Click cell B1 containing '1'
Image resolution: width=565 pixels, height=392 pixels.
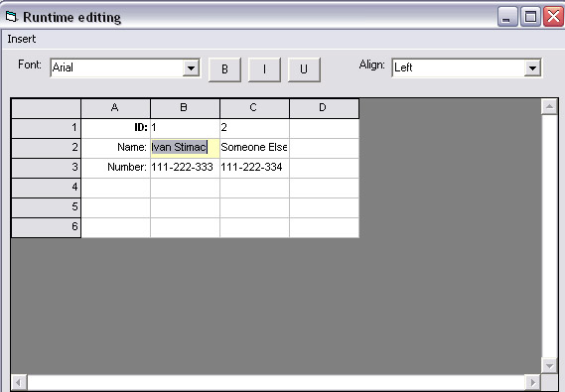(185, 128)
